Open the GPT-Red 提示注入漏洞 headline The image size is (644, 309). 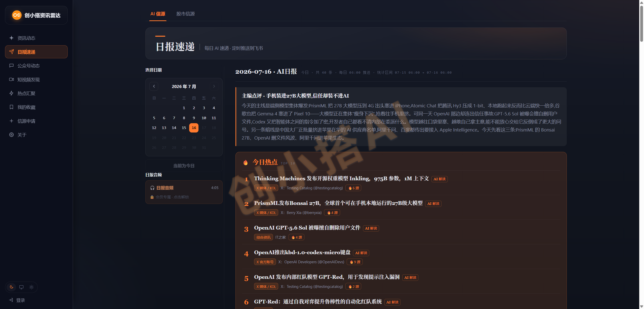pos(327,277)
